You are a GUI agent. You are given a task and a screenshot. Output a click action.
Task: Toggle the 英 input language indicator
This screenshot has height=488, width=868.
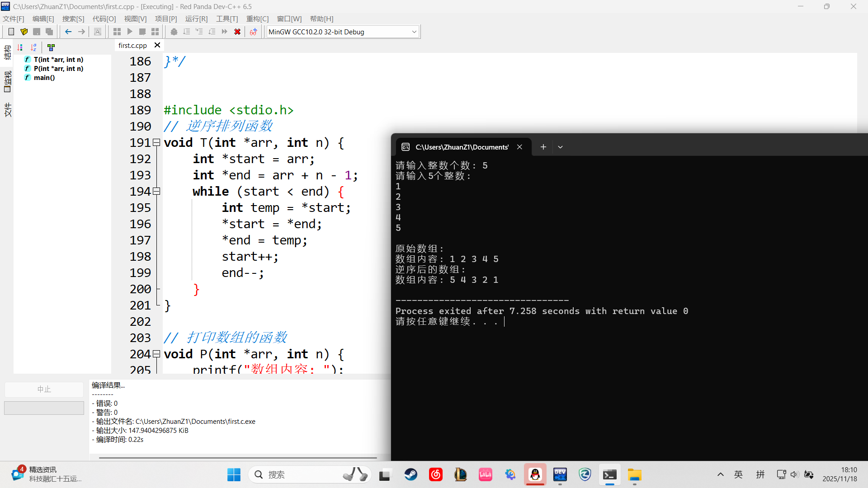click(738, 474)
